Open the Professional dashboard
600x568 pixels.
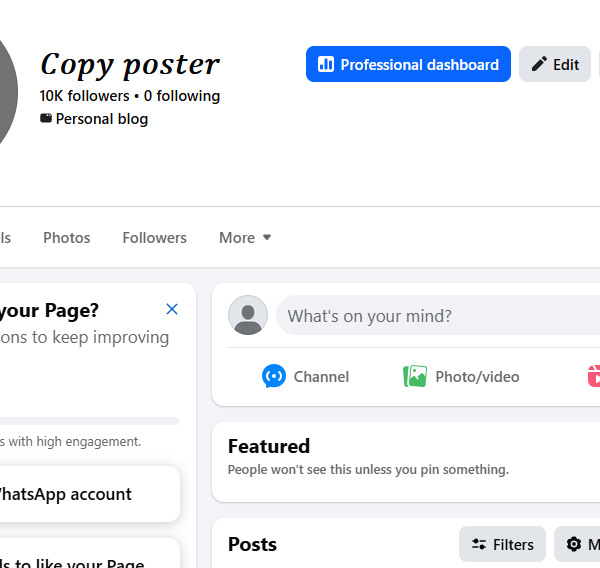point(408,64)
